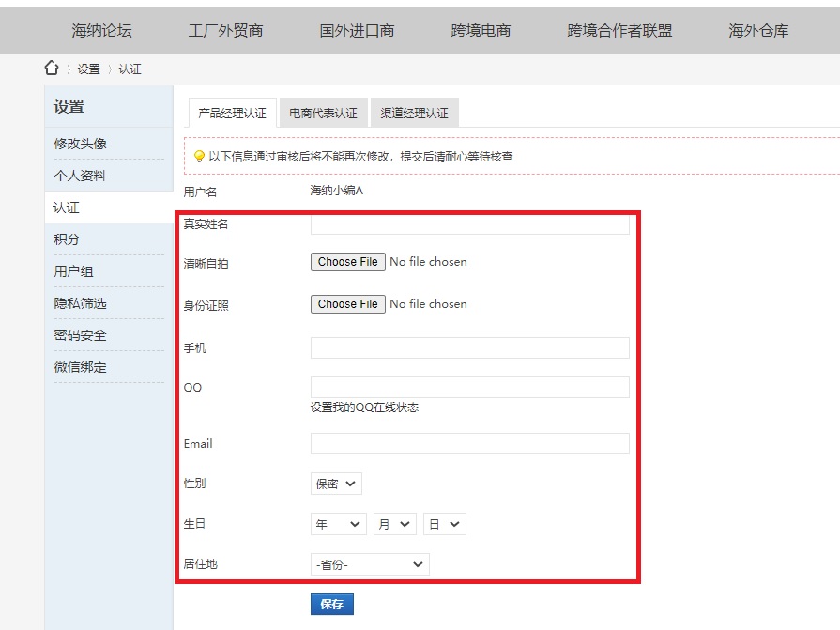Choose file for 身份证照 ID photo
Image resolution: width=840 pixels, height=630 pixels.
tap(347, 304)
